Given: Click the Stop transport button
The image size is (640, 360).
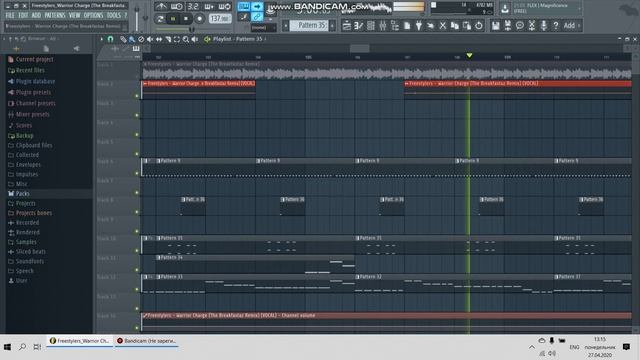Looking at the screenshot, I should 186,19.
